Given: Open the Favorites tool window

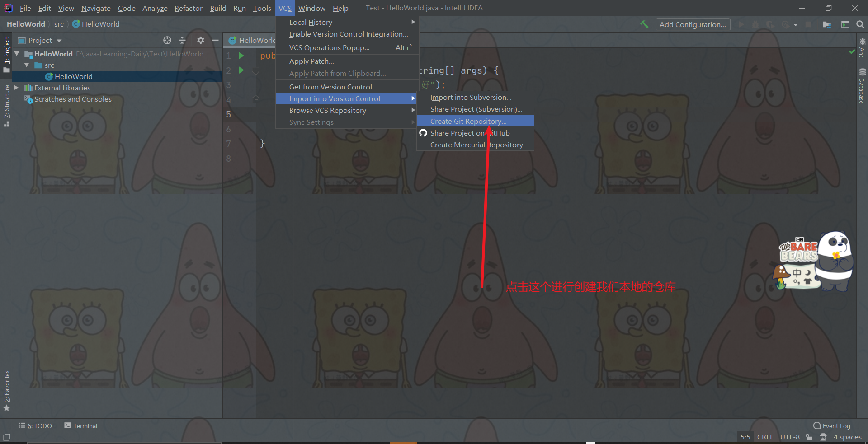Looking at the screenshot, I should click(x=7, y=391).
